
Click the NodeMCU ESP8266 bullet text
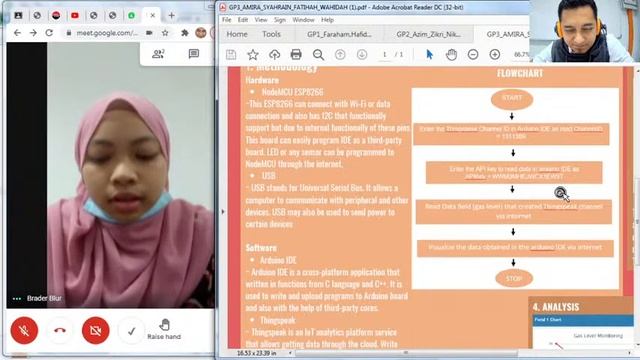point(292,92)
